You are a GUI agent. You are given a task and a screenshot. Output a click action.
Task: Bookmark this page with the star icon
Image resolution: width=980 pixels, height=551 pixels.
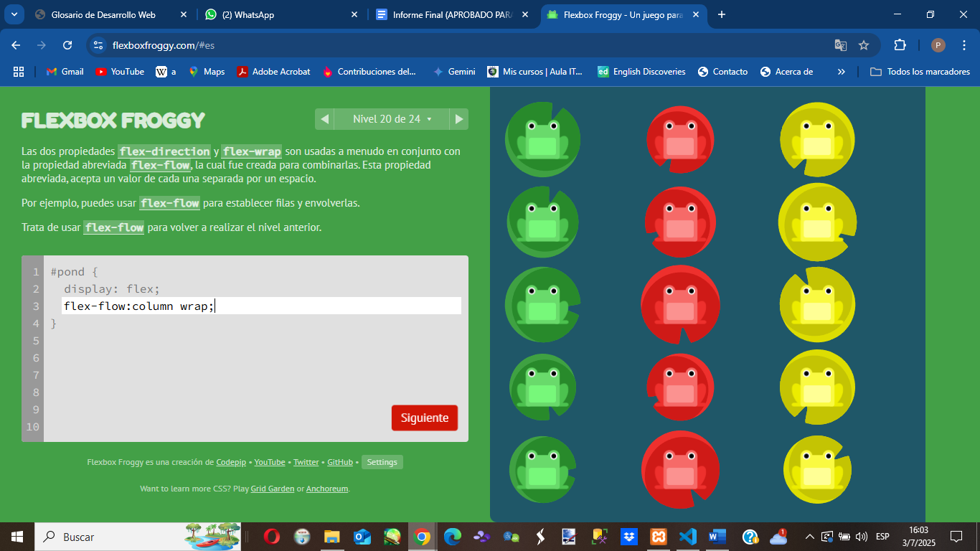[864, 45]
